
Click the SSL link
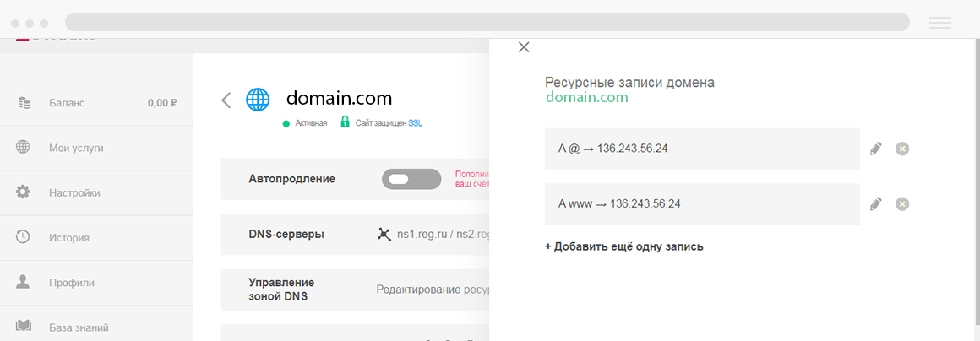click(415, 123)
